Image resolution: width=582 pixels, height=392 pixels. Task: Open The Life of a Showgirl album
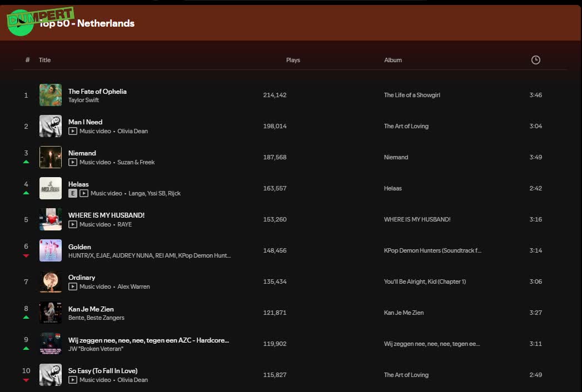pos(411,95)
